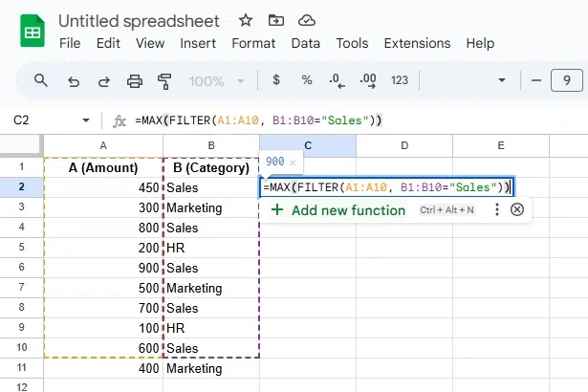Screen dimensions: 588x392
Task: Open the Edit menu
Action: click(x=108, y=43)
